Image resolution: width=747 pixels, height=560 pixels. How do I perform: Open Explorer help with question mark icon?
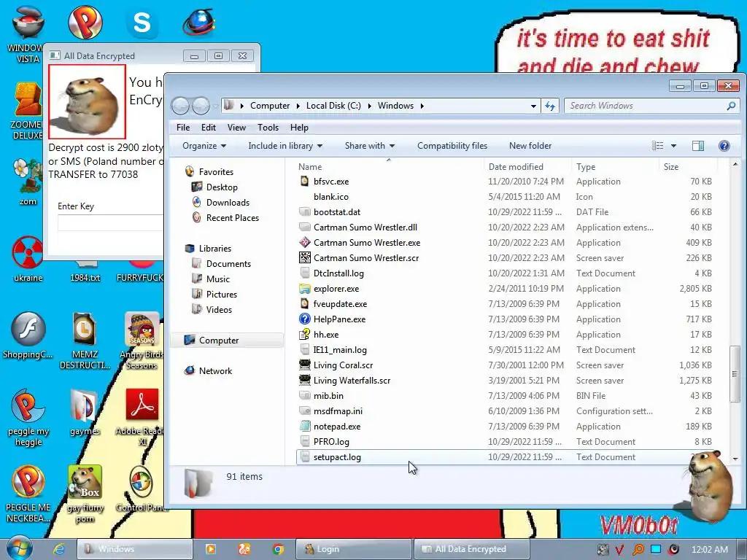pos(724,146)
